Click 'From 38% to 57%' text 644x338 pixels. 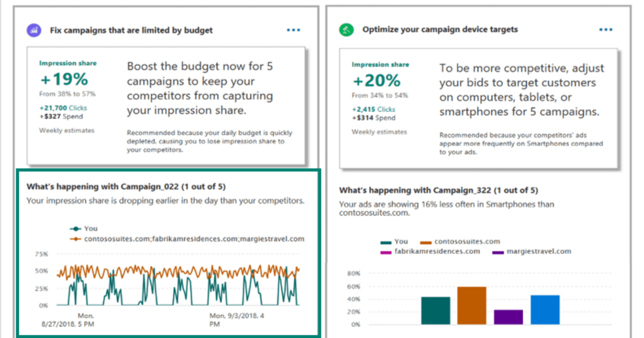67,94
